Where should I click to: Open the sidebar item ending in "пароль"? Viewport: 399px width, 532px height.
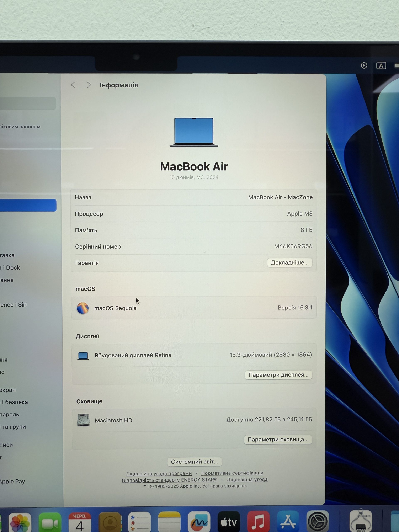(9, 414)
